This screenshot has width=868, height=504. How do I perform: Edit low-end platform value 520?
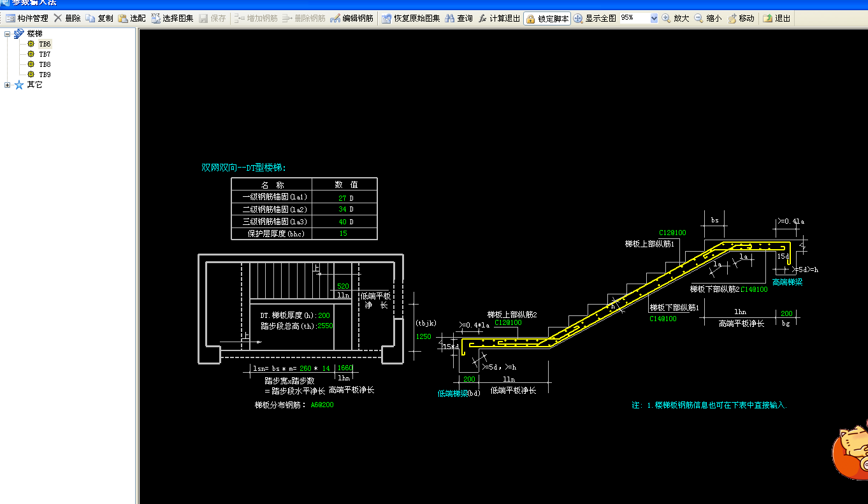[x=343, y=287]
